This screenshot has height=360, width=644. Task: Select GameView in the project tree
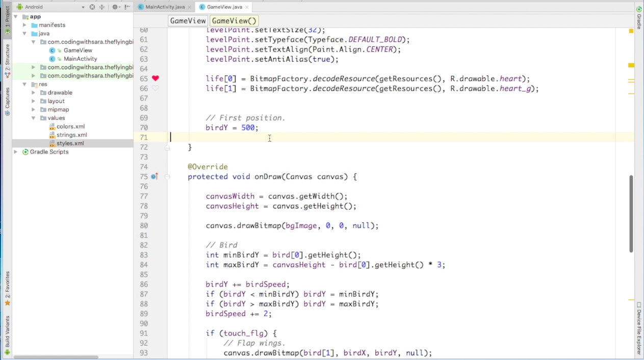click(x=78, y=50)
